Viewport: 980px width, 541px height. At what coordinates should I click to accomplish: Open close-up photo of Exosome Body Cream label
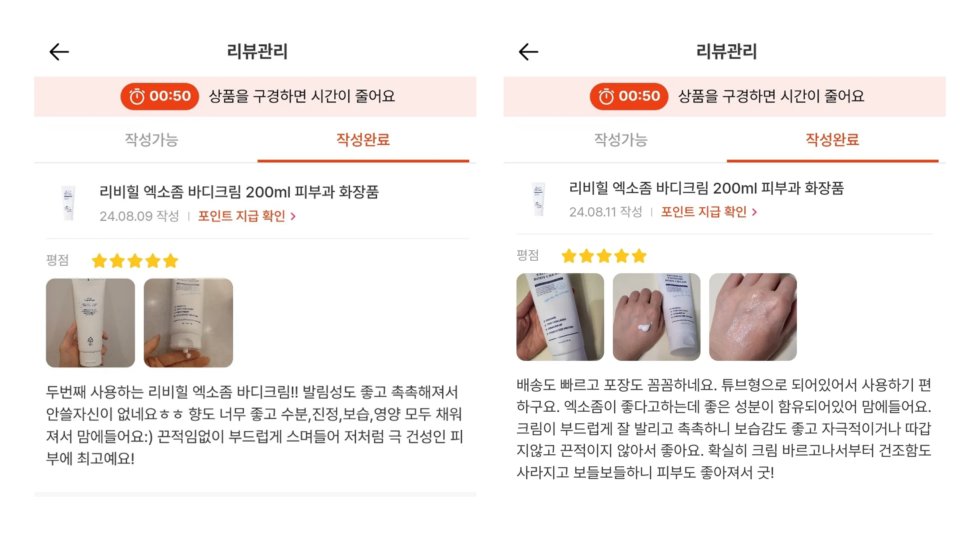pos(560,317)
